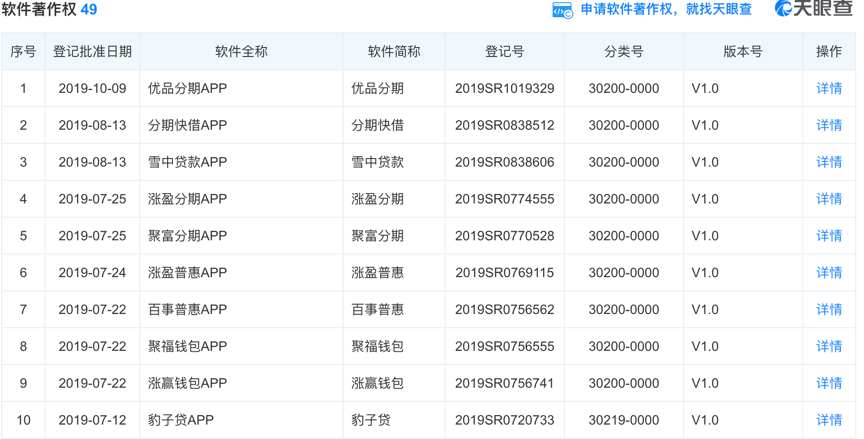Open 详情 for 聚福钱包APP
The width and height of the screenshot is (864, 439).
point(829,347)
